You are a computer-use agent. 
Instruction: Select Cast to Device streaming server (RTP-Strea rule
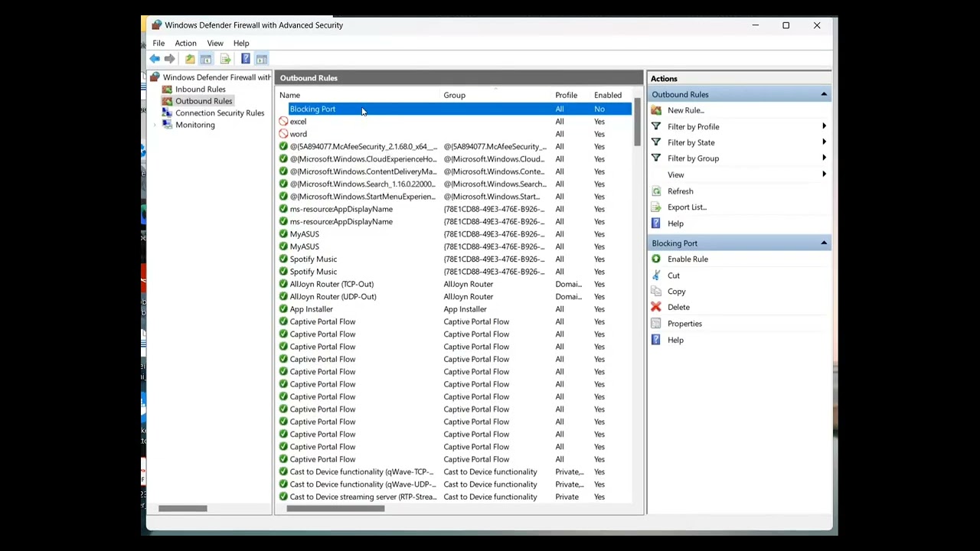[x=454, y=497]
